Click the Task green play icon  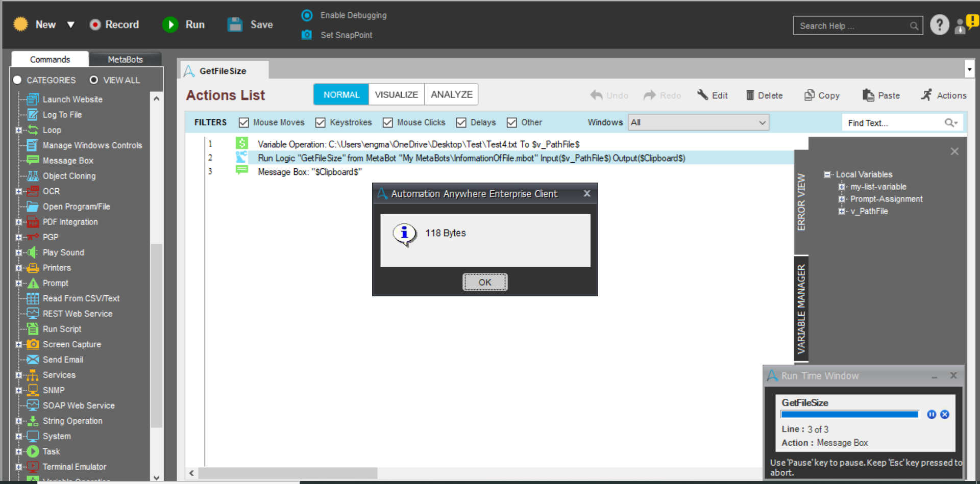pos(33,451)
